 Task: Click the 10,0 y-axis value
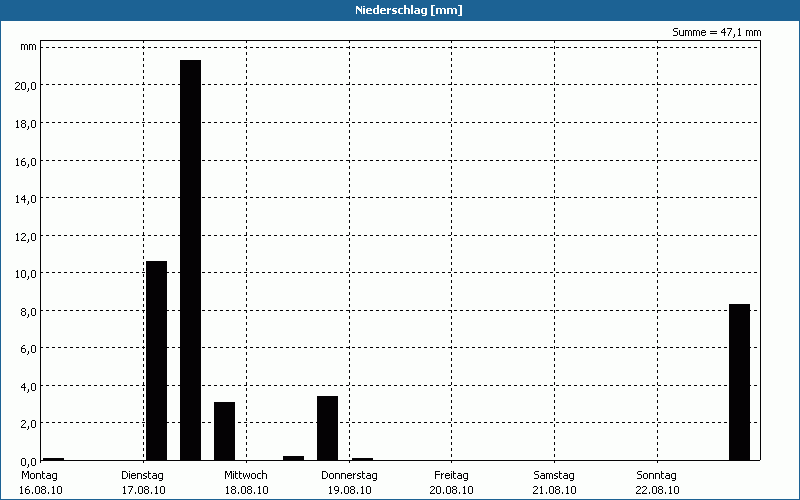[26, 274]
